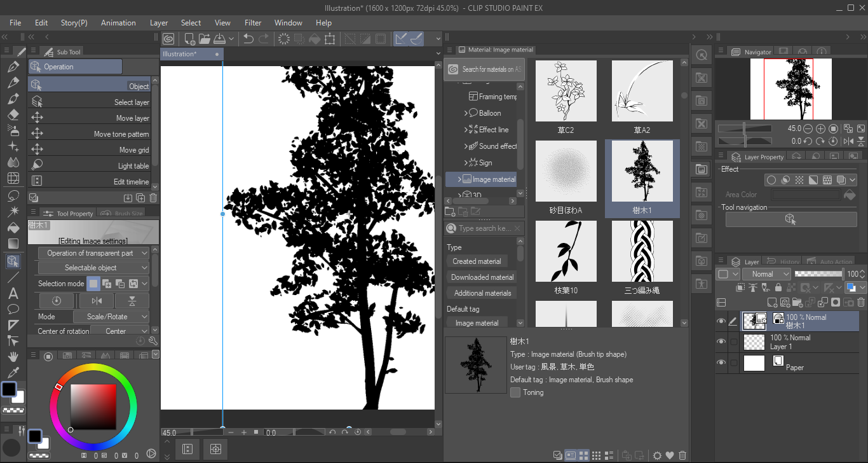Open the Filter menu

click(x=252, y=22)
